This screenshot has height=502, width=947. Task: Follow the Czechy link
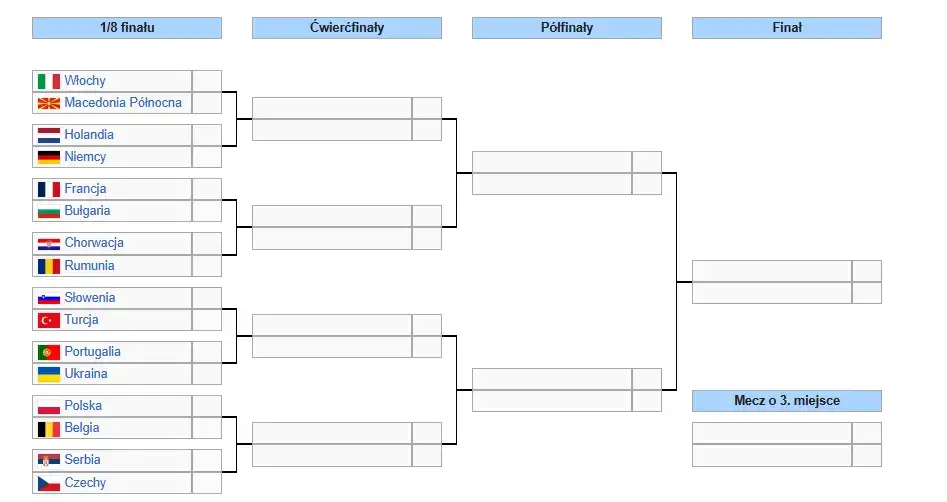tap(85, 483)
